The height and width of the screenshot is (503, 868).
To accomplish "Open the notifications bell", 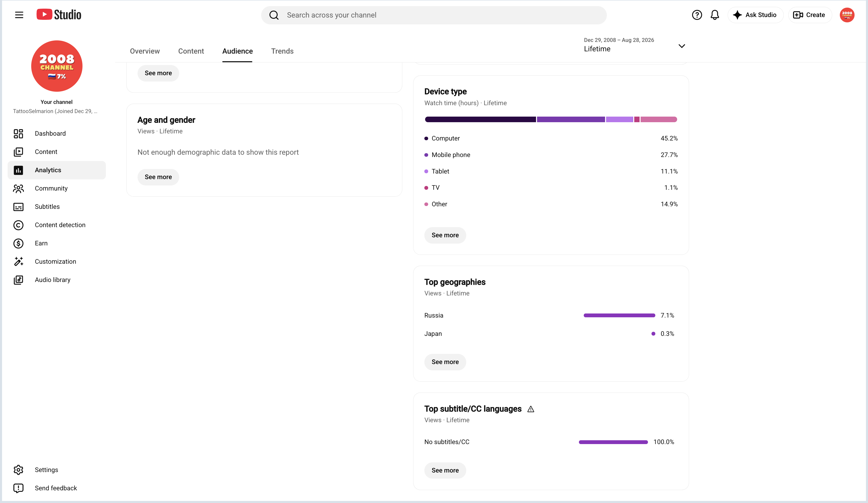I will [x=715, y=15].
